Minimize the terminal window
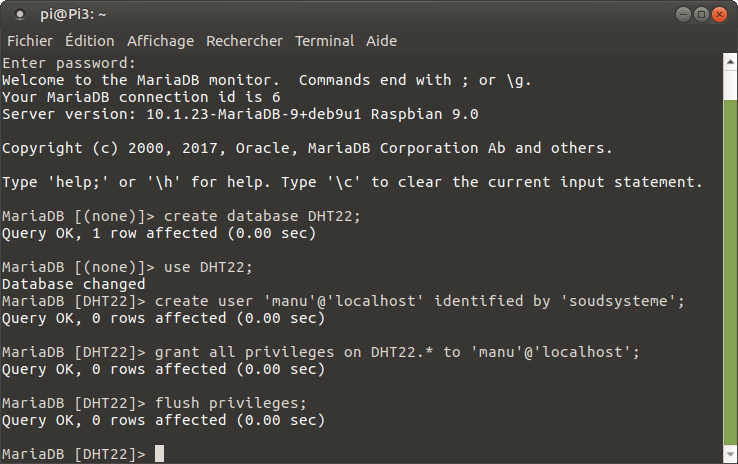 [x=683, y=14]
